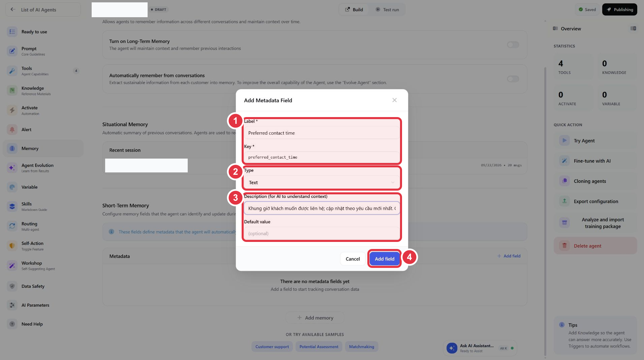Close the Add Metadata Field dialog
644x360 pixels.
(394, 100)
